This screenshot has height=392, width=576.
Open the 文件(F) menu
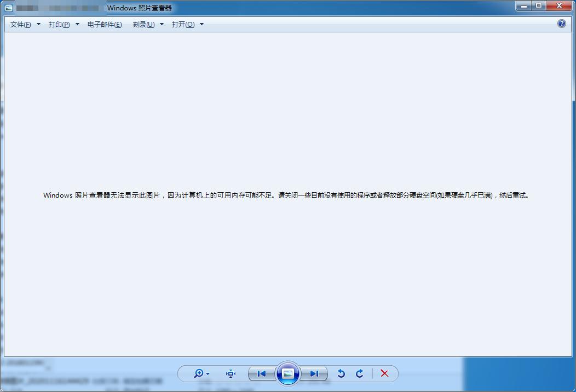[x=21, y=24]
